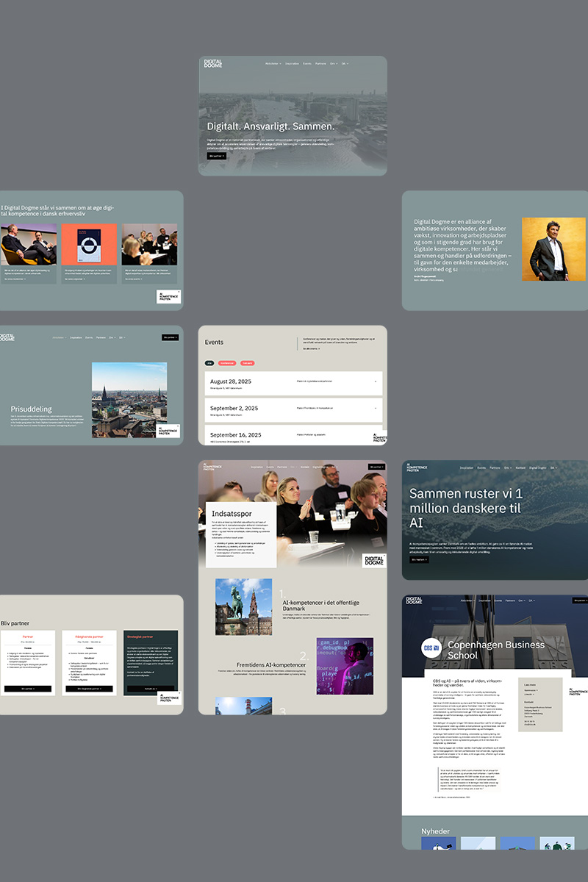
Task: Click the AI Kompetence Pagten badge on the Events panel
Action: coord(379,437)
